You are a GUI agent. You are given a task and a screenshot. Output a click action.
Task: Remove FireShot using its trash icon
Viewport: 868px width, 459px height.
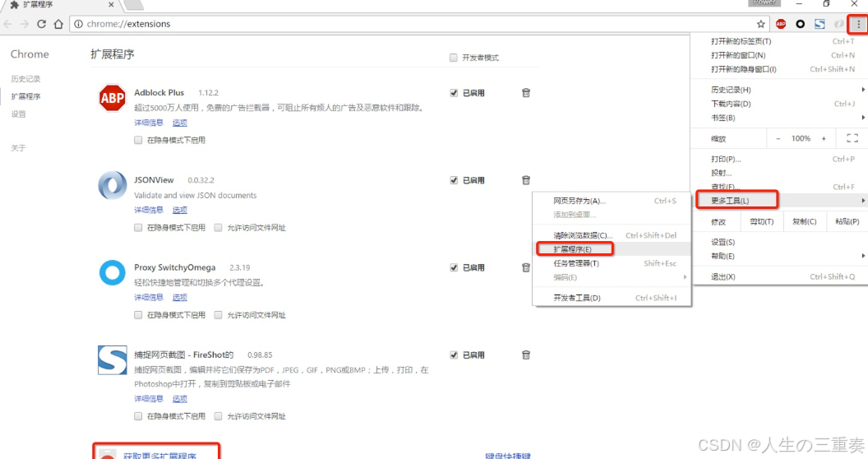[526, 355]
